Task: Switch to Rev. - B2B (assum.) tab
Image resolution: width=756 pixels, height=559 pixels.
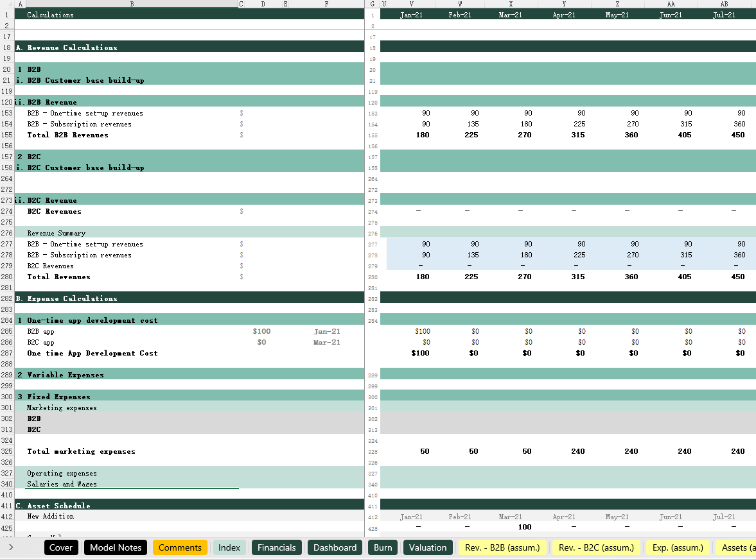Action: [x=502, y=547]
